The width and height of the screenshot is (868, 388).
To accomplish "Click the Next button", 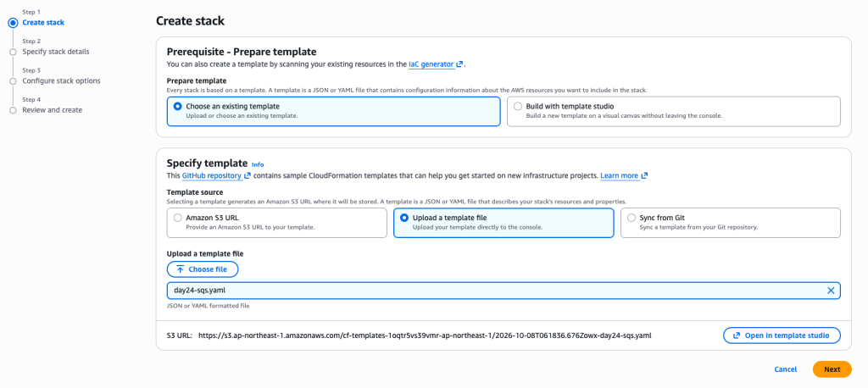I will (832, 369).
